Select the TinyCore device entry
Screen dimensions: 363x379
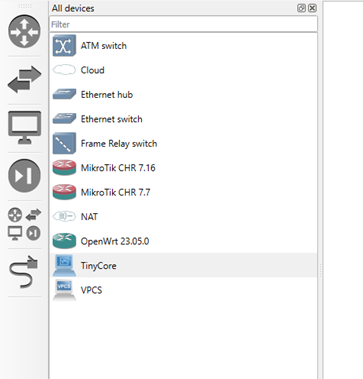coord(183,266)
